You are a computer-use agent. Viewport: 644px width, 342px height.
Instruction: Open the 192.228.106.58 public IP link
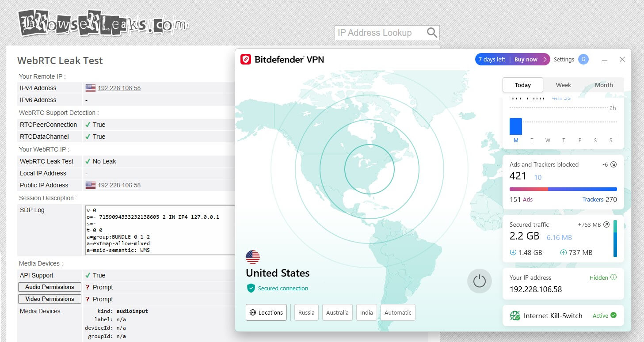[x=119, y=185]
